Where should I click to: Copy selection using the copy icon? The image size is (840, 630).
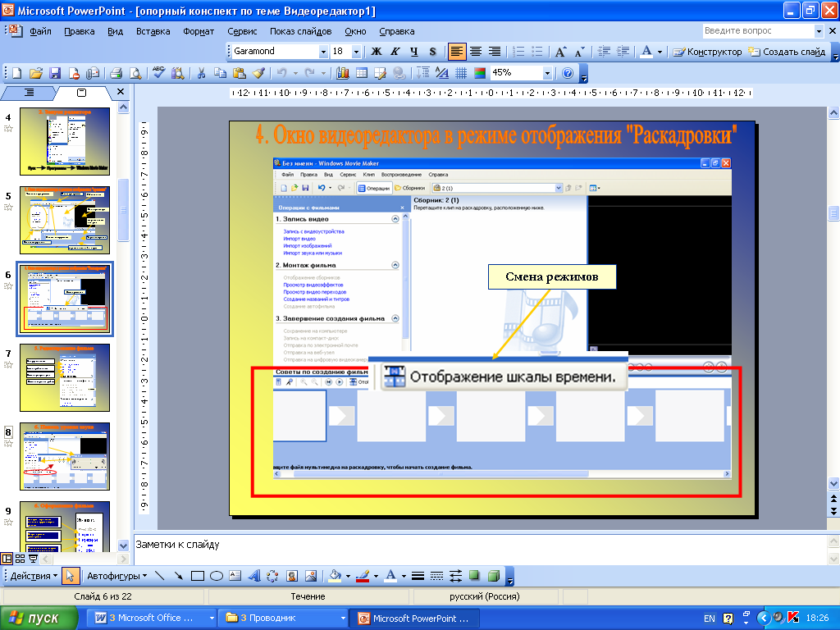pos(220,73)
